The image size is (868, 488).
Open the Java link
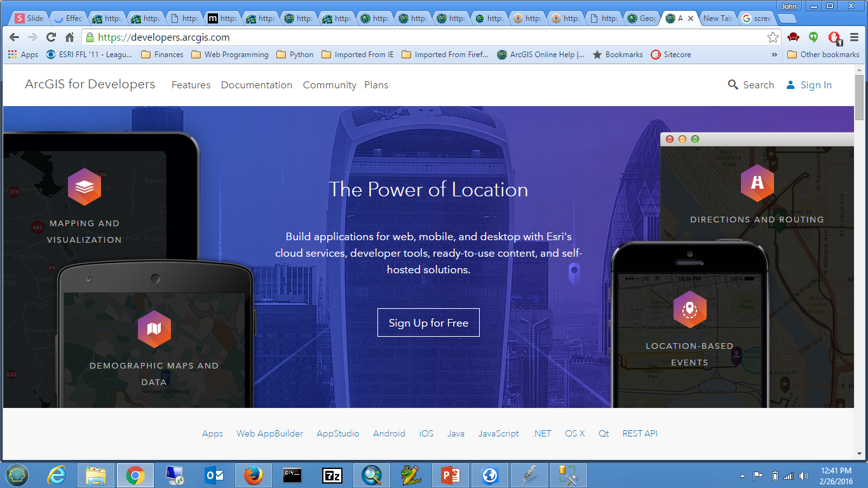pos(456,433)
